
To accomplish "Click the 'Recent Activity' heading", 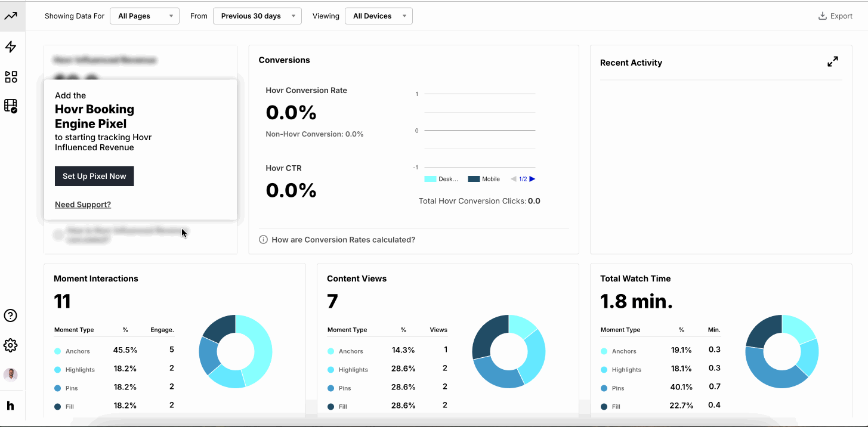I will (631, 63).
